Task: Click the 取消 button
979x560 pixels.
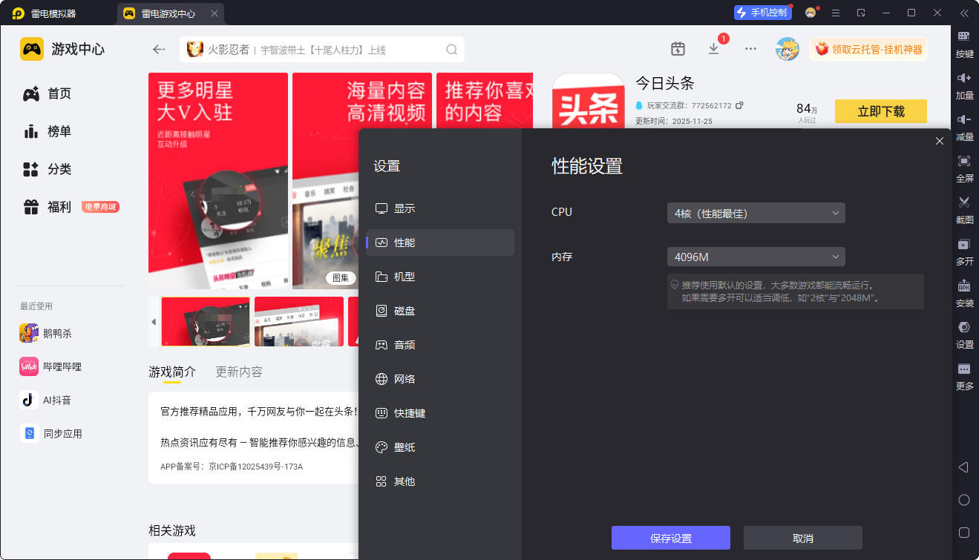Action: (x=802, y=538)
